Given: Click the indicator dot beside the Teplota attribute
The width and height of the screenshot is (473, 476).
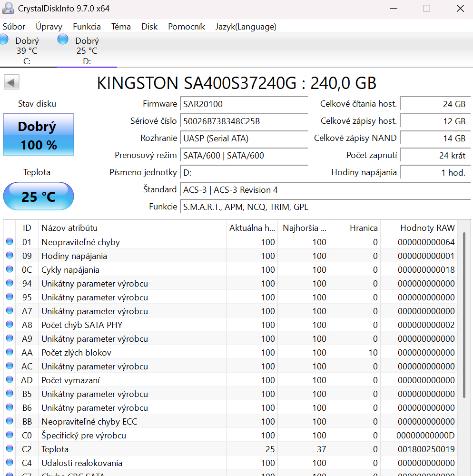Looking at the screenshot, I should click(10, 449).
